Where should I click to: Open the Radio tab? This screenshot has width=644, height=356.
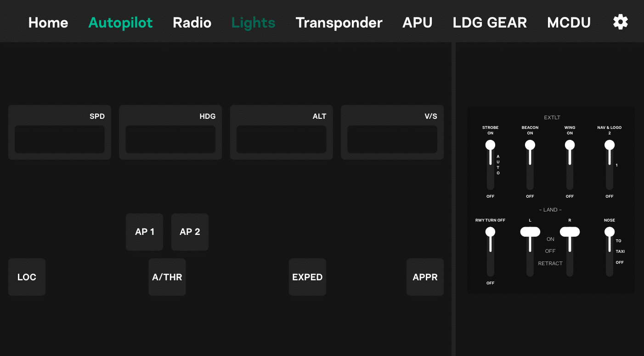point(192,22)
